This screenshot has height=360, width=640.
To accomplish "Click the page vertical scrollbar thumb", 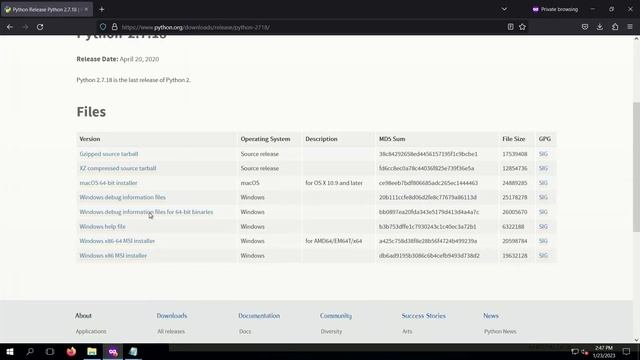I will (x=636, y=167).
